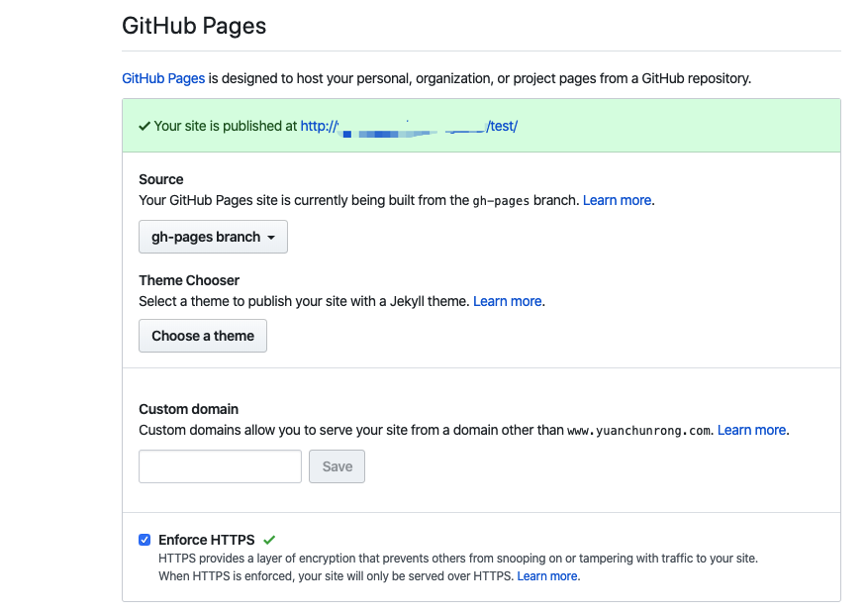Image resolution: width=868 pixels, height=614 pixels.
Task: Click the Custom domain heading label
Action: pos(188,409)
